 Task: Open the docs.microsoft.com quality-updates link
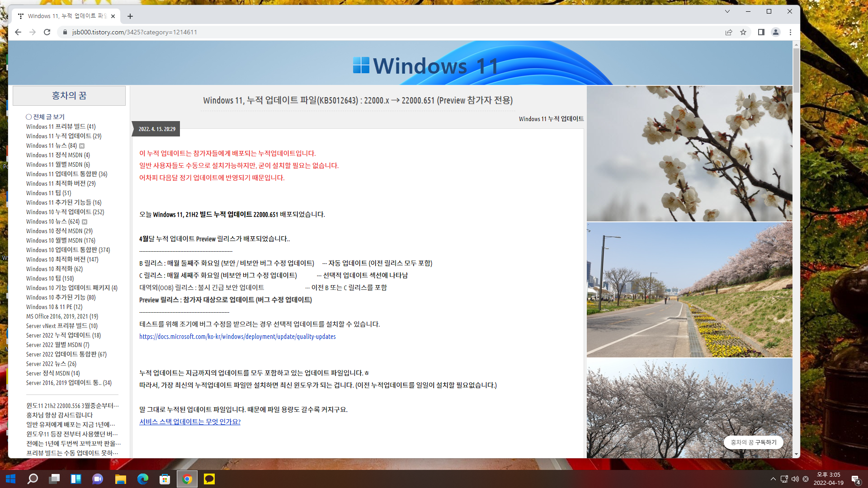(x=237, y=337)
